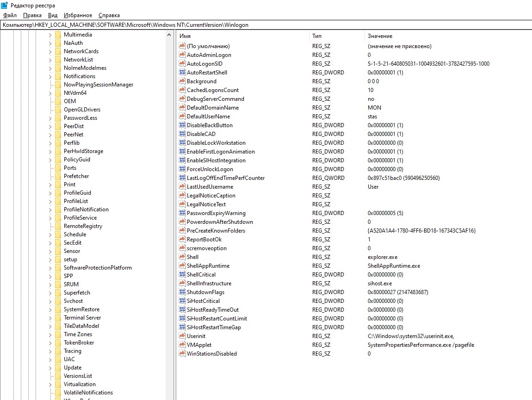Click the WinStationsDisabled value icon
The width and height of the screenshot is (532, 400).
pyautogui.click(x=182, y=353)
